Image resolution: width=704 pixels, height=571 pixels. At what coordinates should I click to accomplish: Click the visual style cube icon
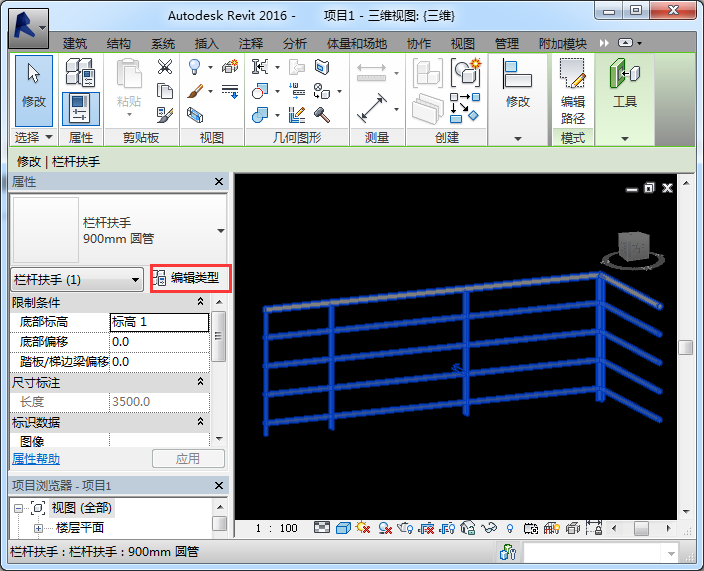pyautogui.click(x=343, y=528)
